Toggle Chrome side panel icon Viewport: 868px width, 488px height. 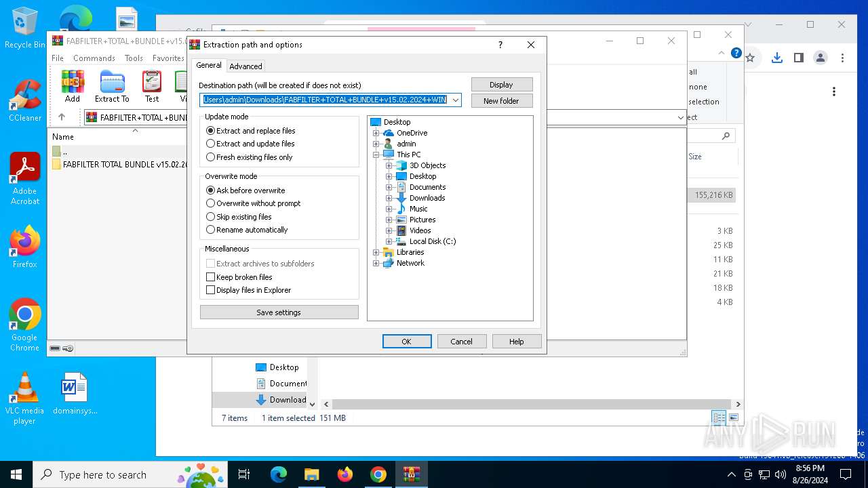pos(799,58)
